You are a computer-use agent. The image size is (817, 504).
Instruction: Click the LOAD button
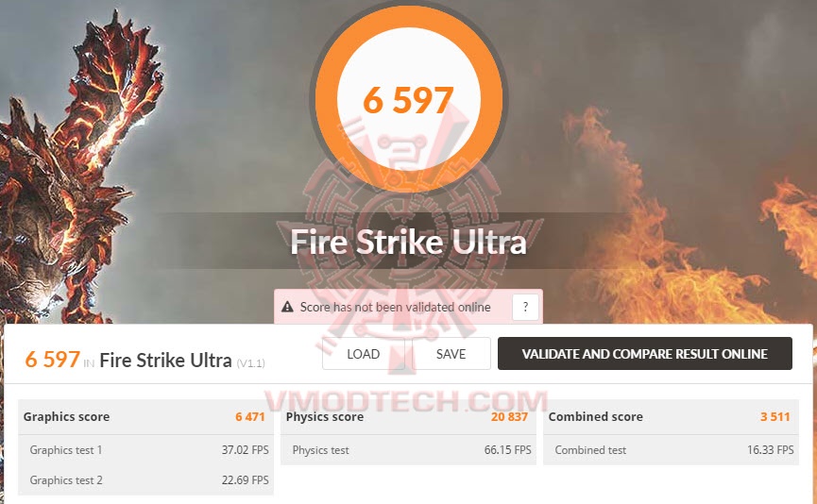(x=364, y=354)
